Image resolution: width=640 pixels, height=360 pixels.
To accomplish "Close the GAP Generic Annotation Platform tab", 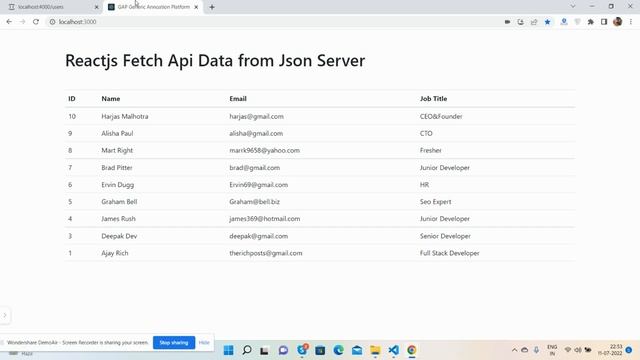I will tap(196, 7).
